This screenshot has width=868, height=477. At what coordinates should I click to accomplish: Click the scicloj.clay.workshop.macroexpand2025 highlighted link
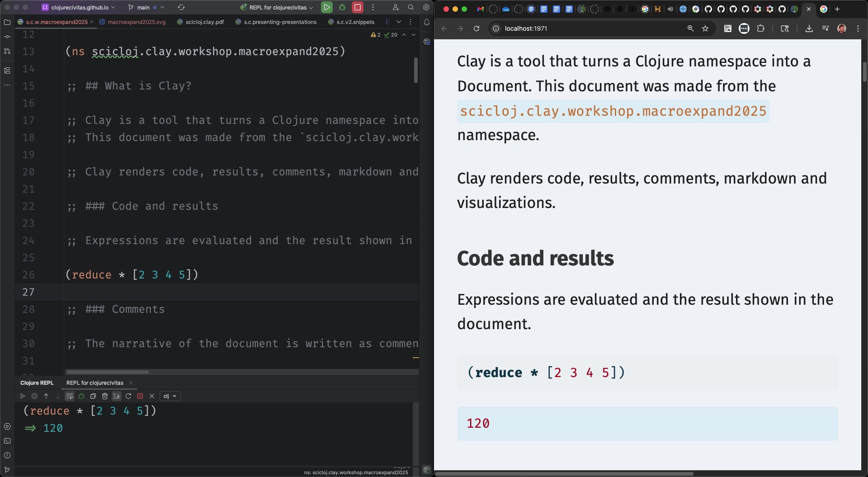[613, 111]
